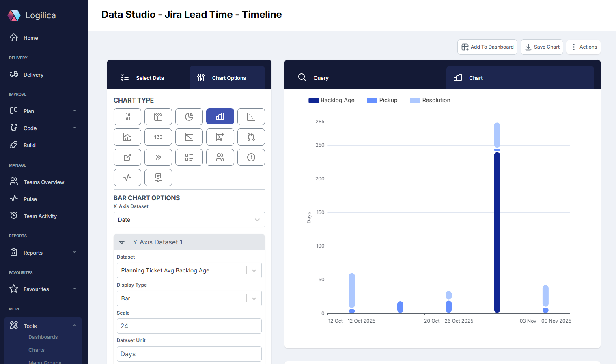Select the alert circle chart type

point(251,157)
